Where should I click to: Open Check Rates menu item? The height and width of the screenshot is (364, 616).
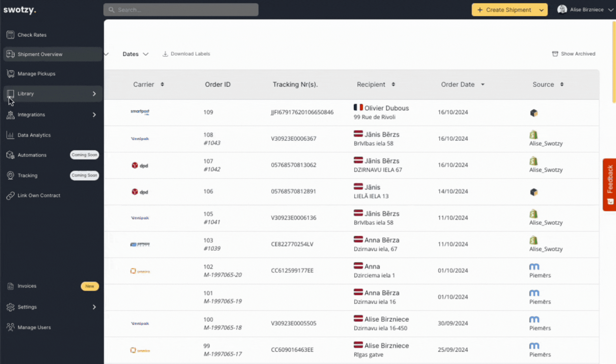(x=52, y=35)
